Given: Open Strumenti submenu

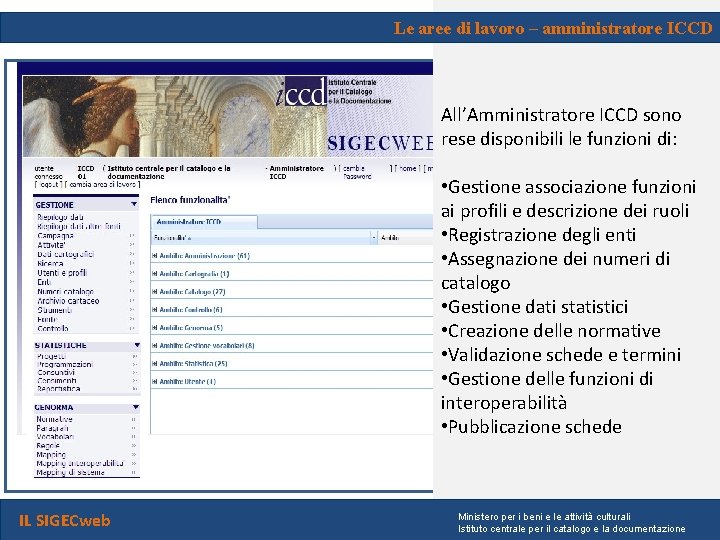Looking at the screenshot, I should (55, 310).
